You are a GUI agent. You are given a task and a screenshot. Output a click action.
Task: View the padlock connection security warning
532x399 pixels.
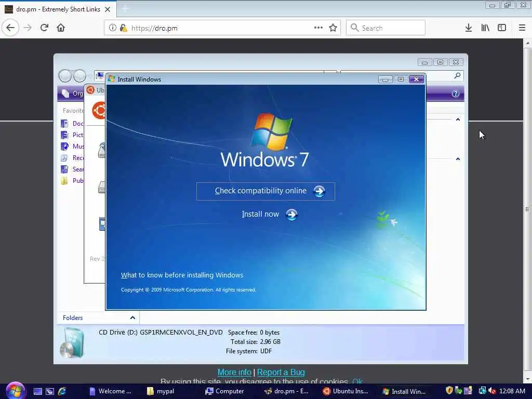pyautogui.click(x=123, y=28)
